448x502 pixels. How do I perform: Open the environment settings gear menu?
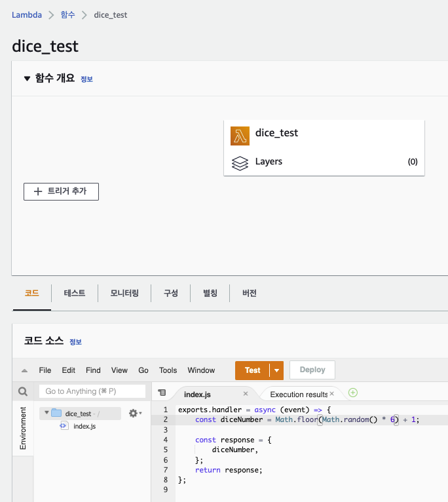pos(135,414)
